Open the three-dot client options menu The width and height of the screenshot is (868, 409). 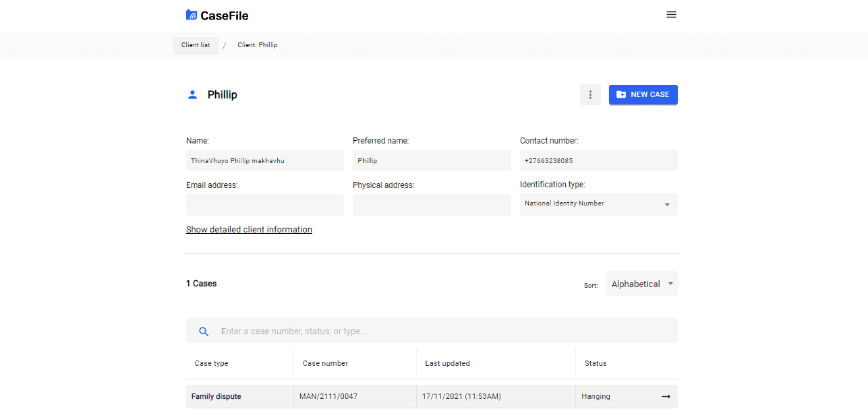[590, 95]
